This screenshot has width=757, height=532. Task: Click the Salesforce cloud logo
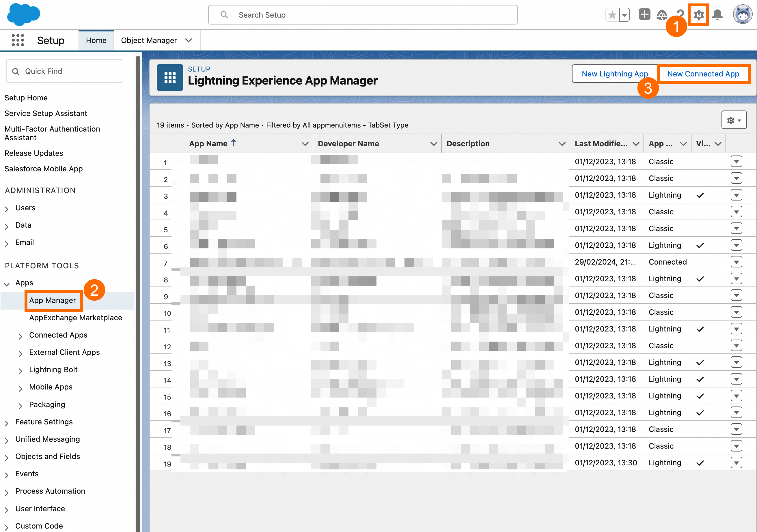click(23, 15)
